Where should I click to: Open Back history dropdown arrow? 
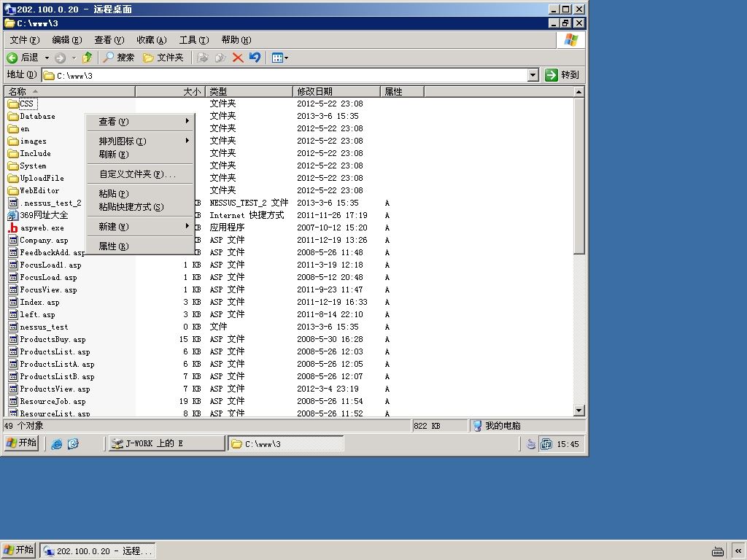(47, 58)
